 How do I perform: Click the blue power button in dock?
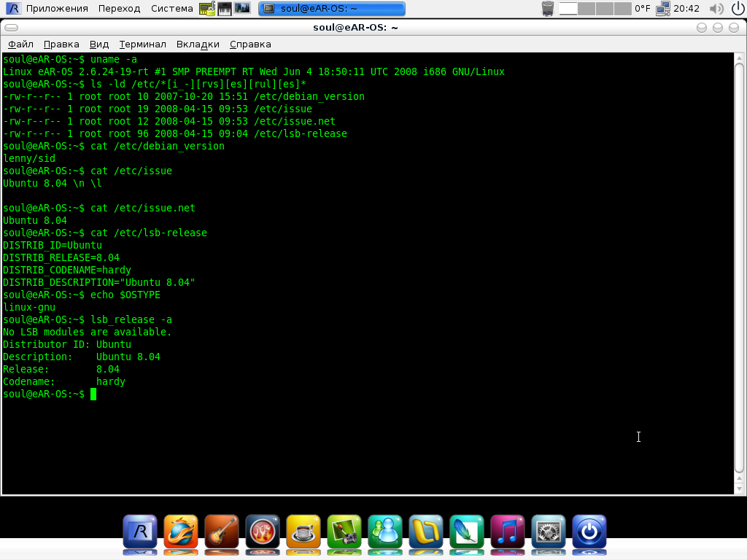point(589,532)
